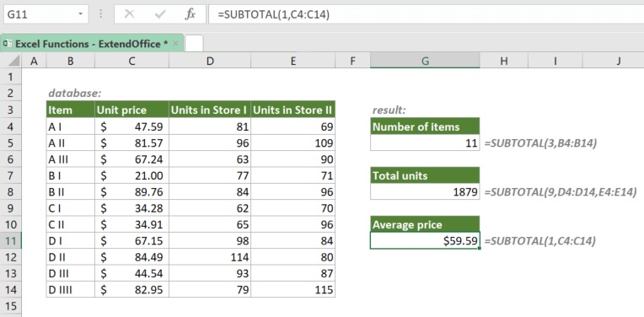644x317 pixels.
Task: Select column F header
Action: click(x=353, y=62)
